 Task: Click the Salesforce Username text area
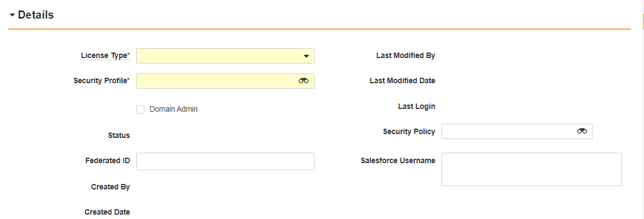coord(531,169)
